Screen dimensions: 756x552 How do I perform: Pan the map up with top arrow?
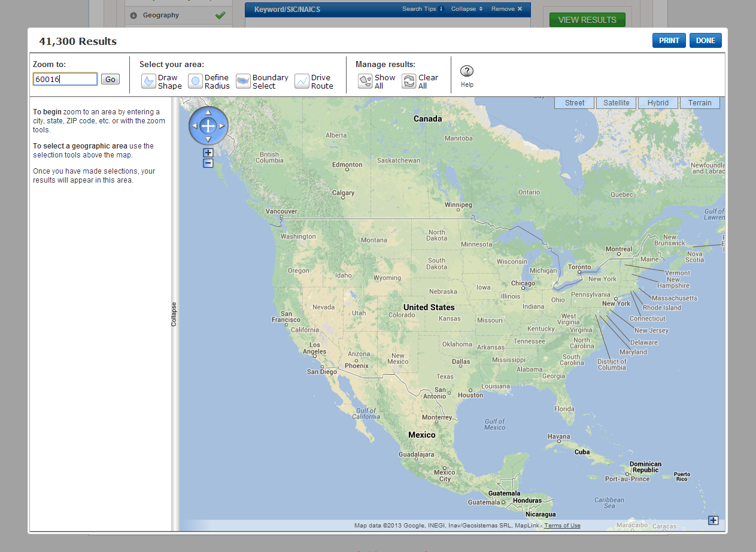[x=208, y=112]
